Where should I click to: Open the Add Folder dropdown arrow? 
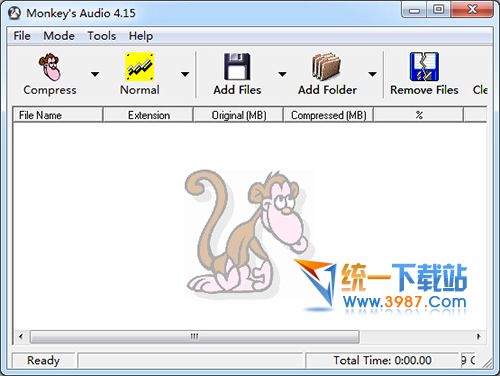coord(372,74)
